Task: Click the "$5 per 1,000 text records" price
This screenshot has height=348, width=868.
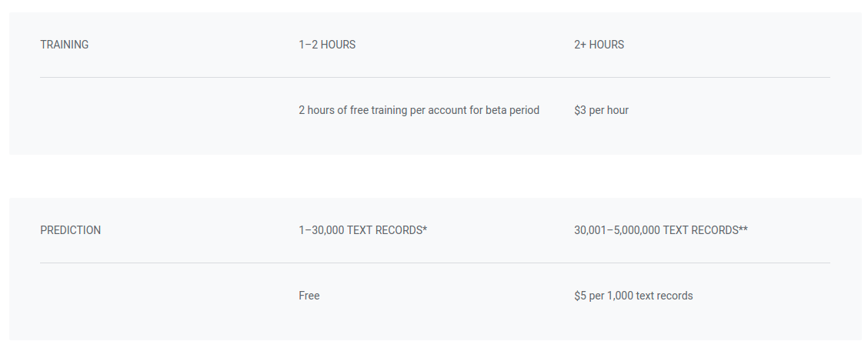Action: pos(633,296)
